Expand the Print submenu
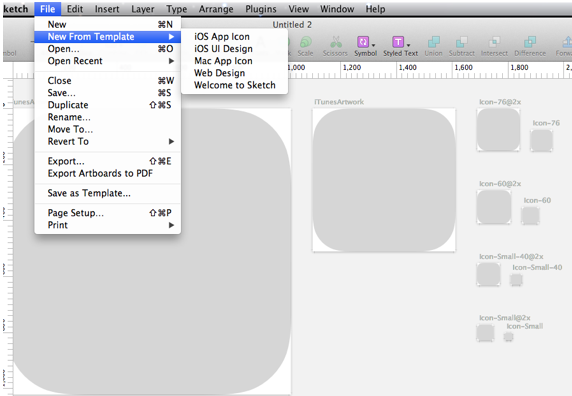The height and width of the screenshot is (396, 572). (171, 225)
